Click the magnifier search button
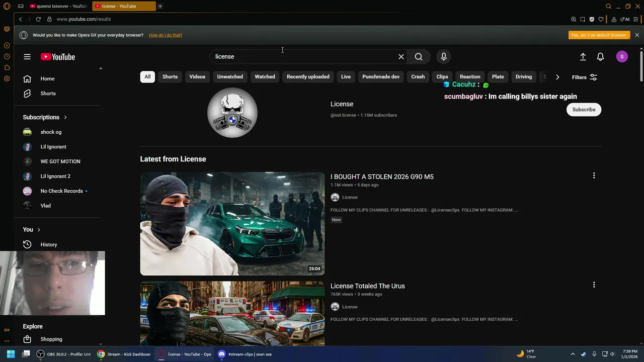 pyautogui.click(x=419, y=57)
